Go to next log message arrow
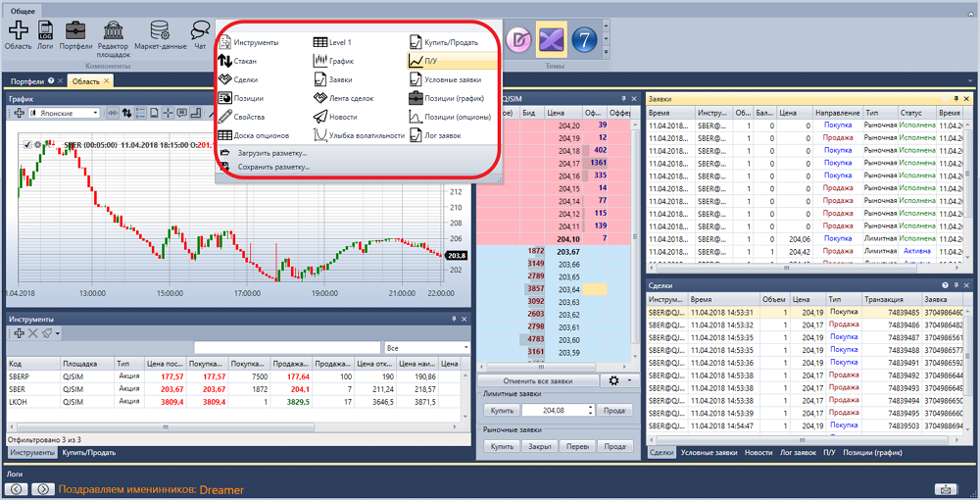This screenshot has width=980, height=500. 42,489
